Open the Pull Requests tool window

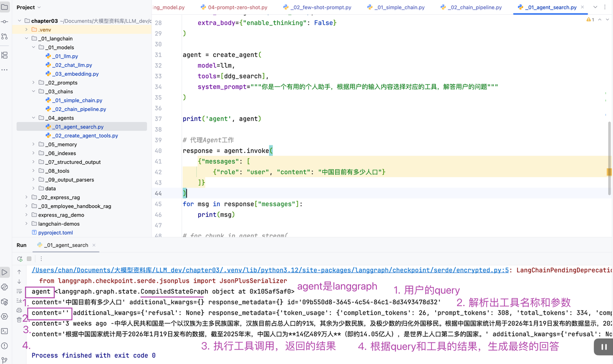coord(5,36)
